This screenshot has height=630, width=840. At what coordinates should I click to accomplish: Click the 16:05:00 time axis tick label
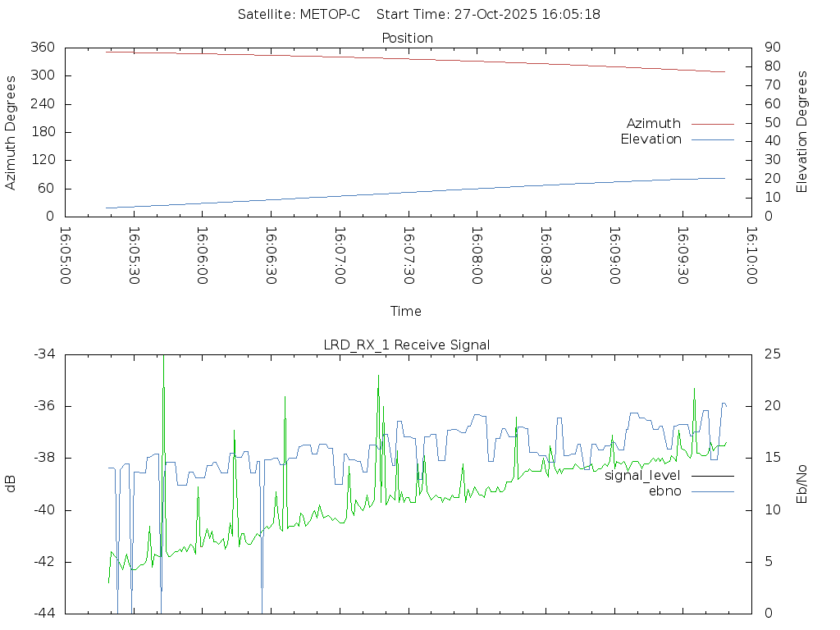pyautogui.click(x=66, y=255)
